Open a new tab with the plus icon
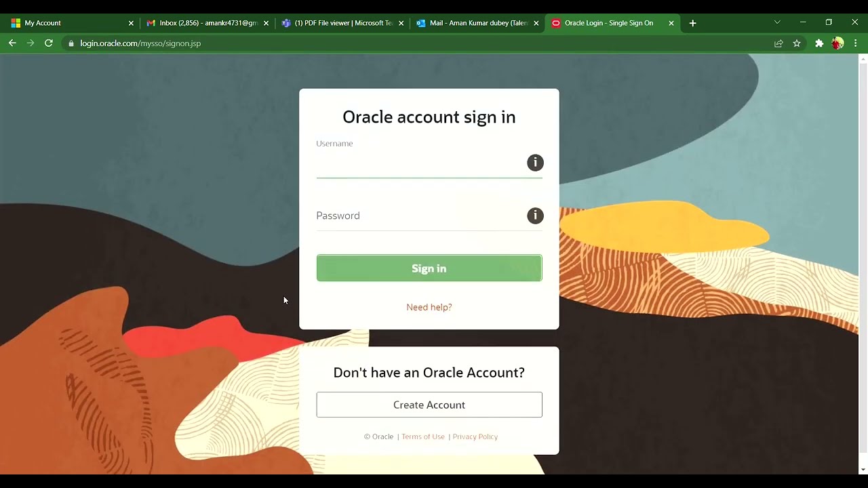This screenshot has width=868, height=488. pos(692,23)
